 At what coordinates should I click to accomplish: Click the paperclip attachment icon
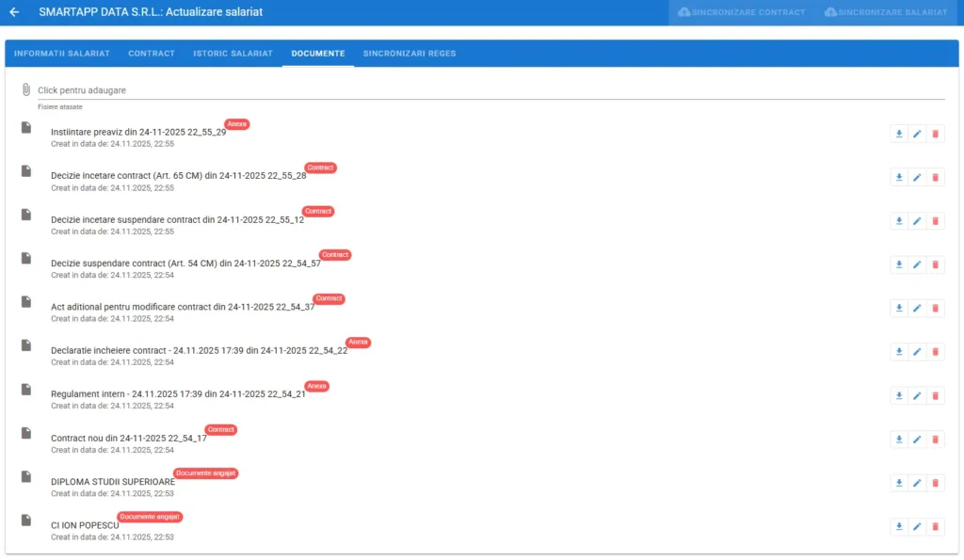pos(26,90)
